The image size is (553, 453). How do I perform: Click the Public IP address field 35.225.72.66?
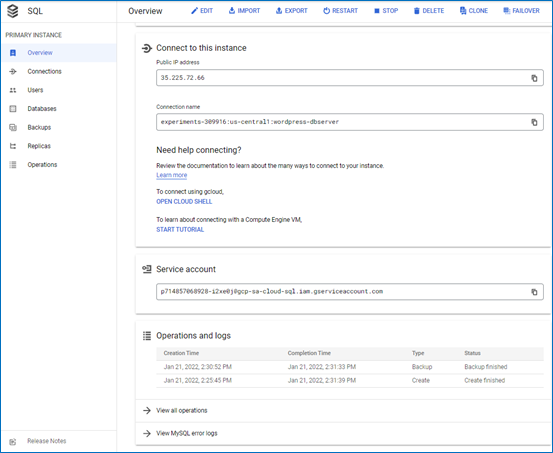(350, 78)
